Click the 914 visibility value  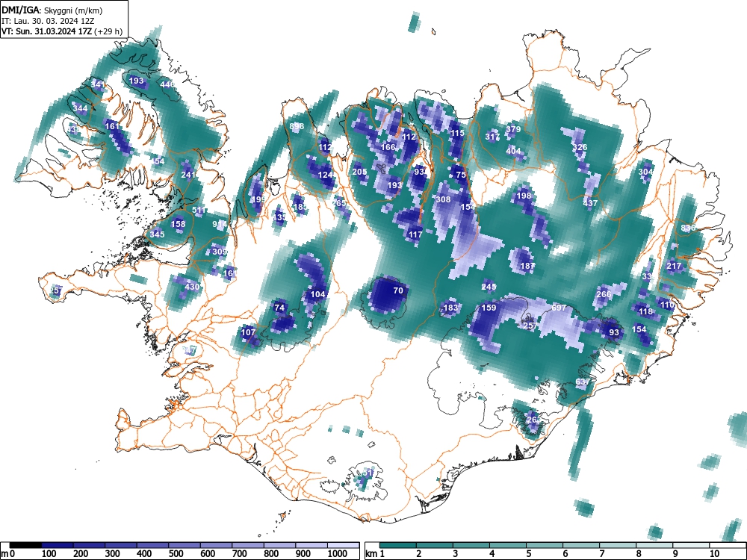(220, 224)
